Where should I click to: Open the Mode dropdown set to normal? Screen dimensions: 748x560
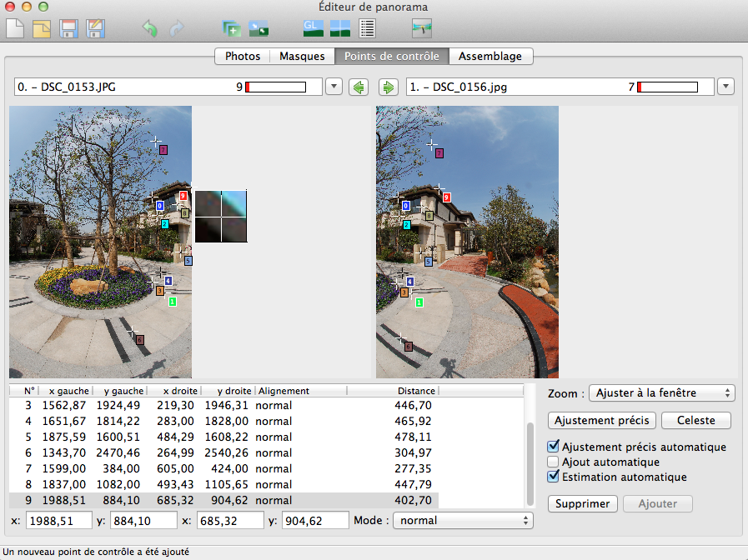pyautogui.click(x=462, y=520)
